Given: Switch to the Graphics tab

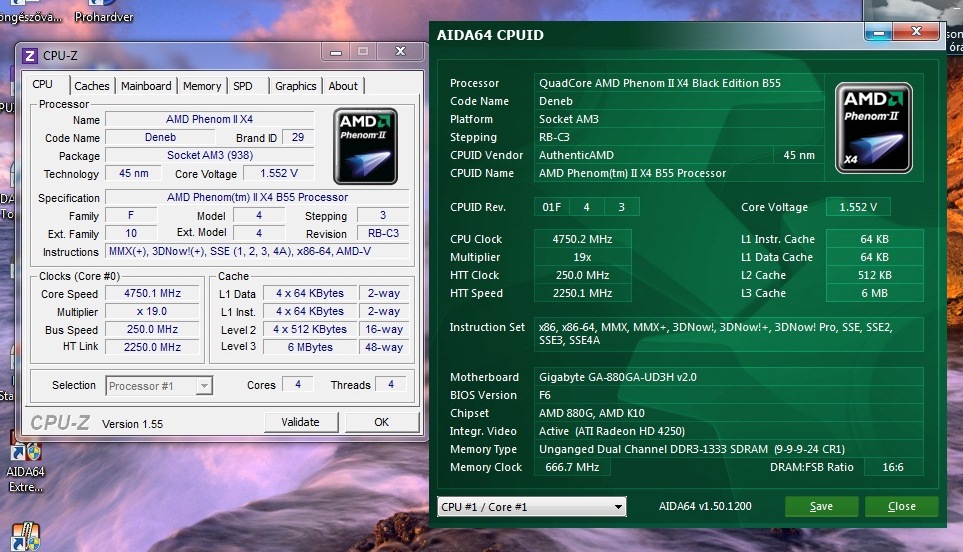Looking at the screenshot, I should click(x=295, y=86).
